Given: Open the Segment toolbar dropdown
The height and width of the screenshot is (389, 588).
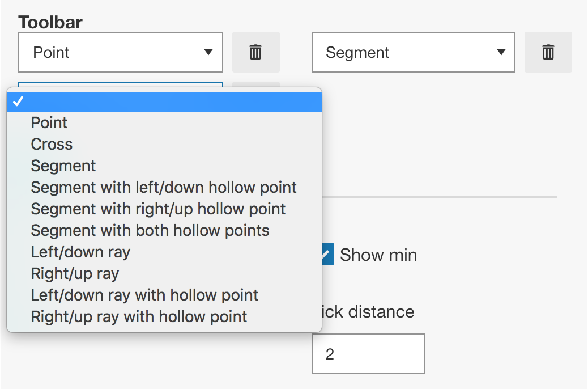Looking at the screenshot, I should click(x=413, y=52).
